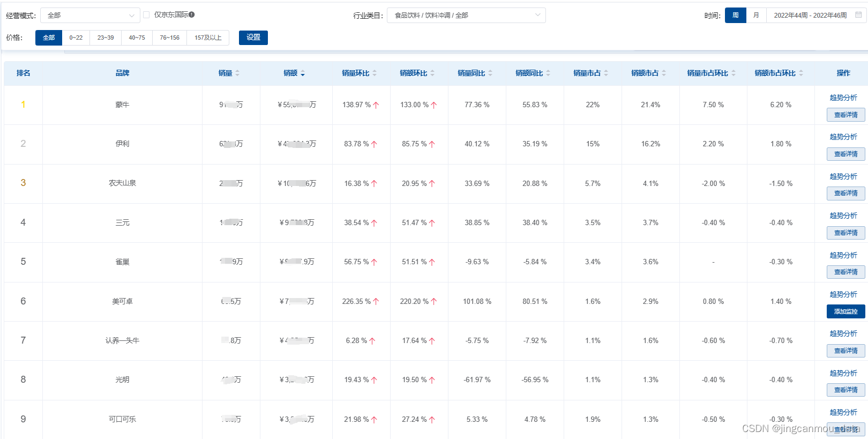Viewport: 868px width, 439px height.
Task: Click the 光明 brand name cell
Action: 122,380
